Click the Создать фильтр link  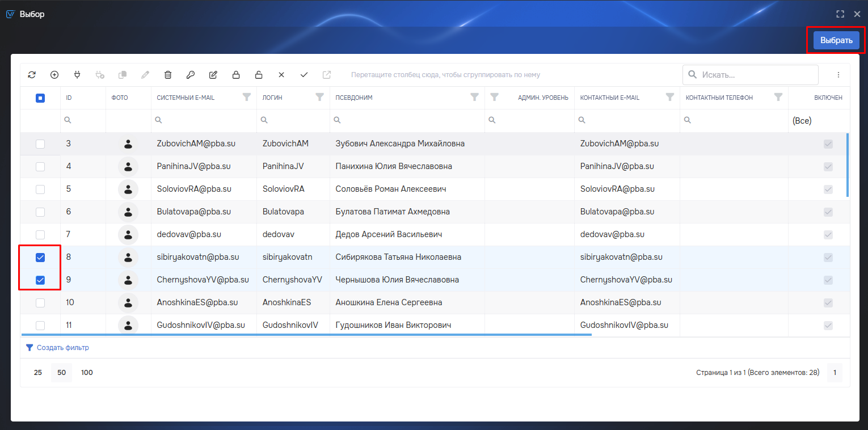click(x=63, y=348)
